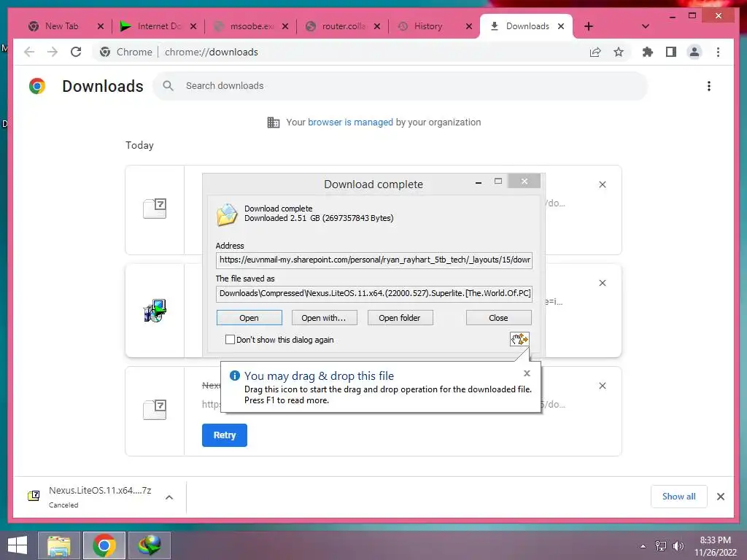Click the volume speaker tray icon

678,545
